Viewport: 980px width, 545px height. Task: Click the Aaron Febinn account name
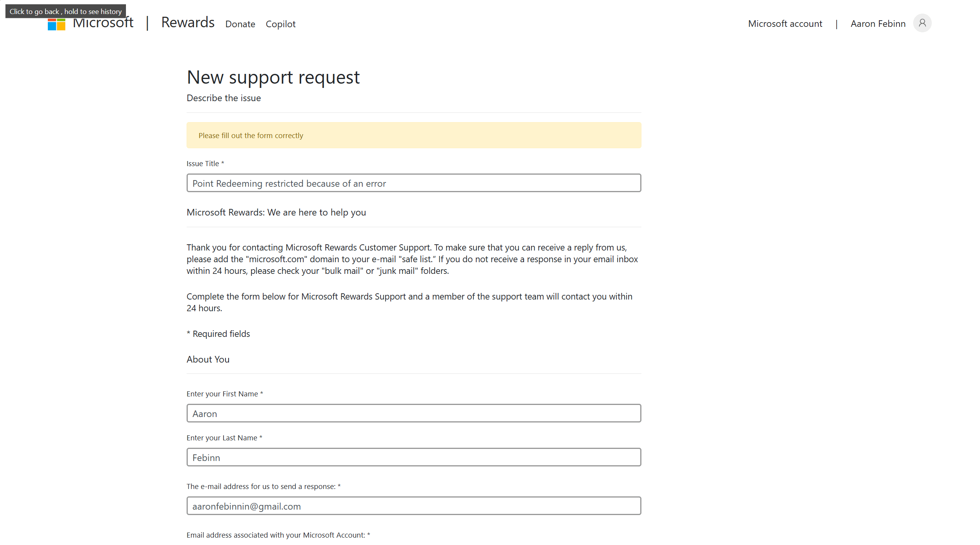(878, 24)
